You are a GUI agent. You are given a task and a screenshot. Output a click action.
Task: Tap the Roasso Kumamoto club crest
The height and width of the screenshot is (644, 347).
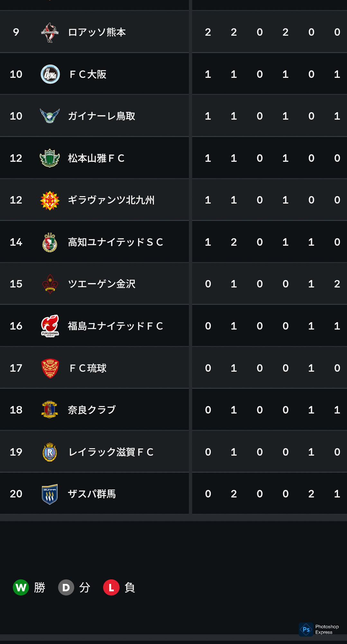point(50,32)
